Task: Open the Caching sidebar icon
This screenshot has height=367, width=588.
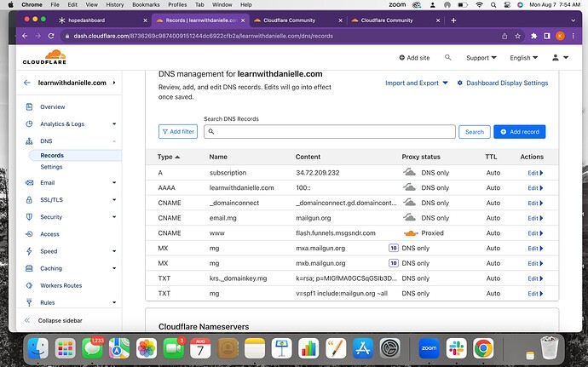Action: (29, 268)
